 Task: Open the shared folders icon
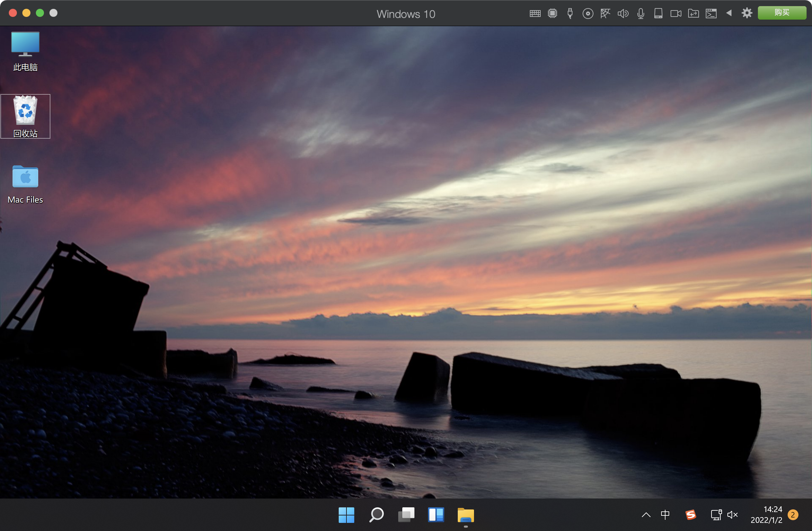[x=693, y=13]
